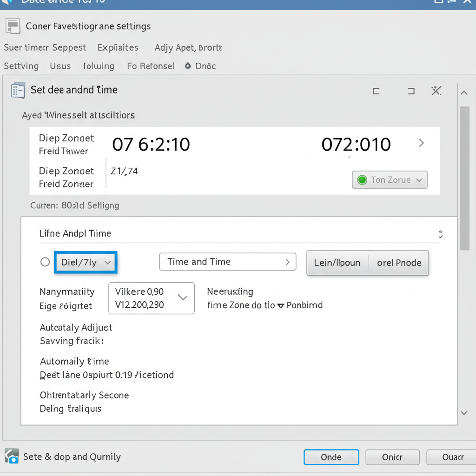Click the droplet icon beside Dndc
The height and width of the screenshot is (476, 476).
click(188, 66)
